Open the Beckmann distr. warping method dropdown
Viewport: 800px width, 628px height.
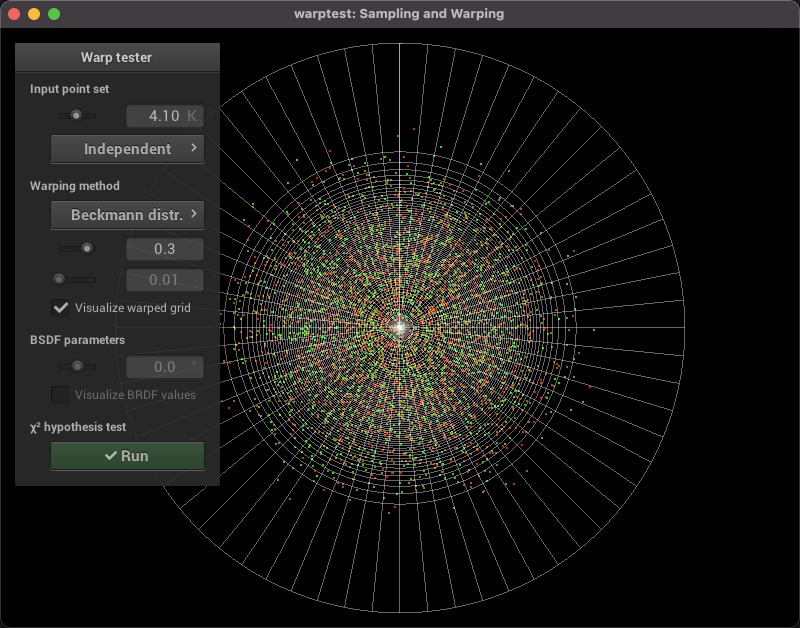coord(127,215)
